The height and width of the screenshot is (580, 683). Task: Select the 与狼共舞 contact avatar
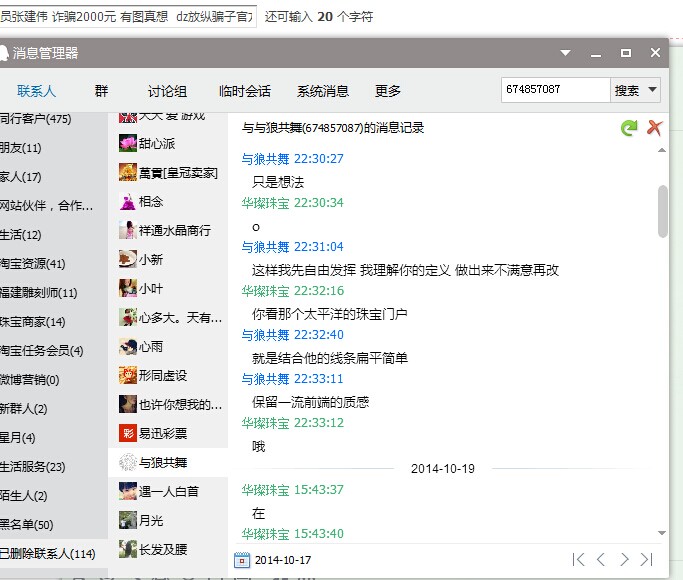click(x=128, y=462)
